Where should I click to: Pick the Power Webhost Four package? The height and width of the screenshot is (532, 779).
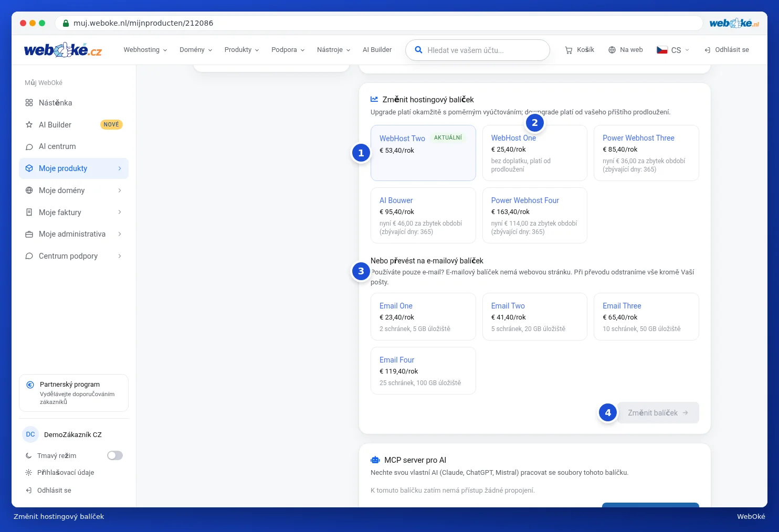[x=534, y=215]
